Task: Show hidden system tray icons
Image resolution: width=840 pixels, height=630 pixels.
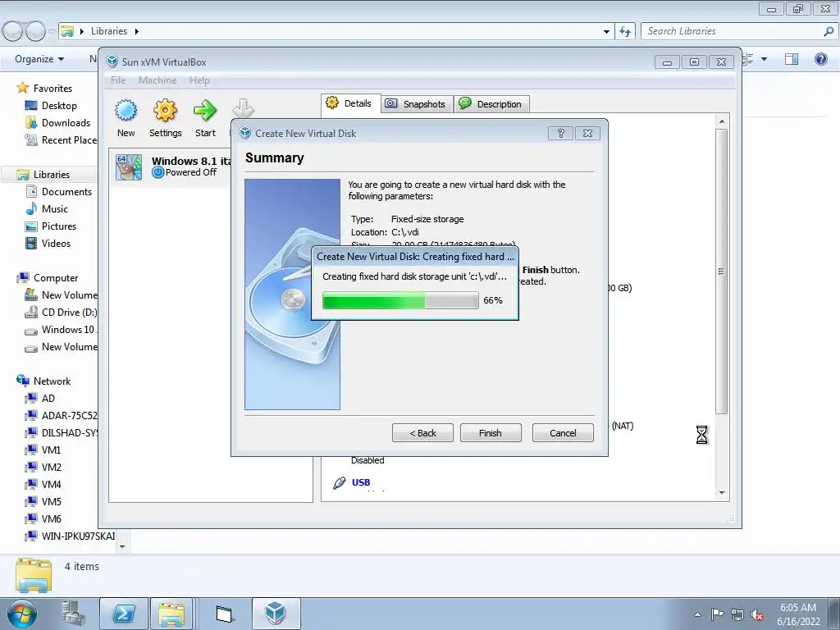Action: tap(697, 614)
